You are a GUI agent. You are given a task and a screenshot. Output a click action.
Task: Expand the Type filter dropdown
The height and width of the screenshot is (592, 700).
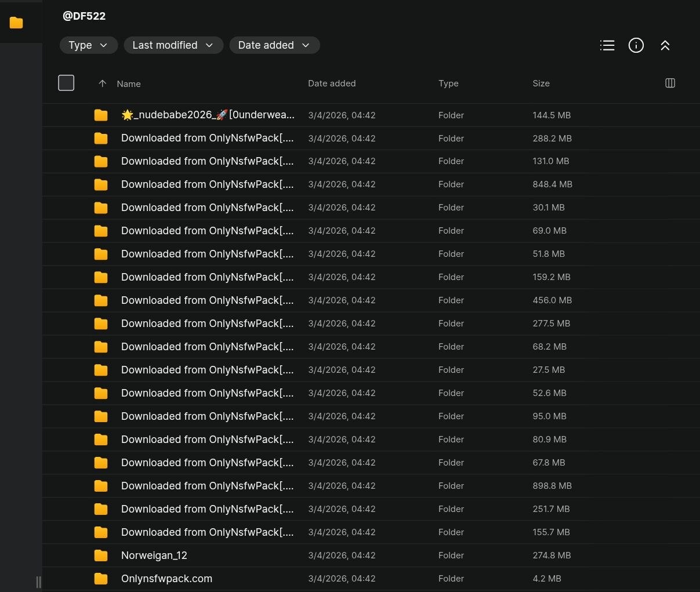click(88, 45)
